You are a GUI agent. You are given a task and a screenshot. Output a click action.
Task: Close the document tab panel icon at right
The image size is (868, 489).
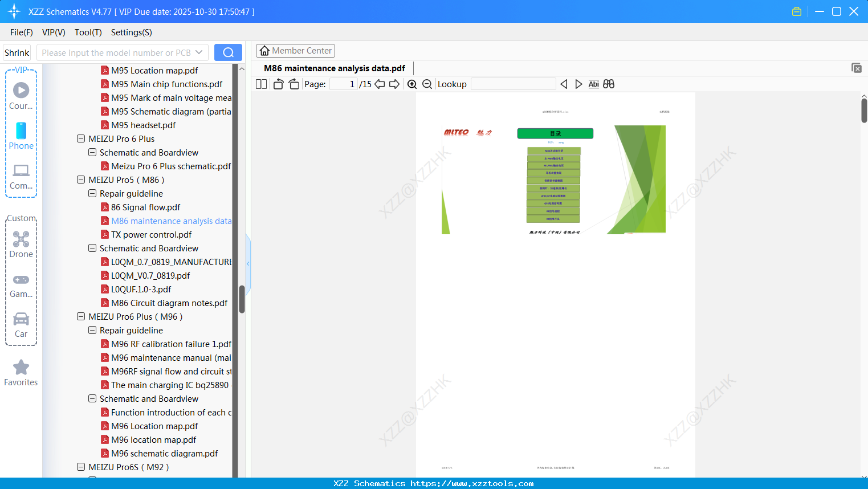coord(856,68)
